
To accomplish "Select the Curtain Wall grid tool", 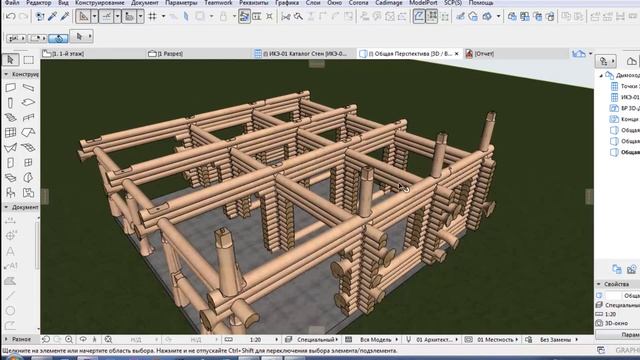I will [11, 133].
